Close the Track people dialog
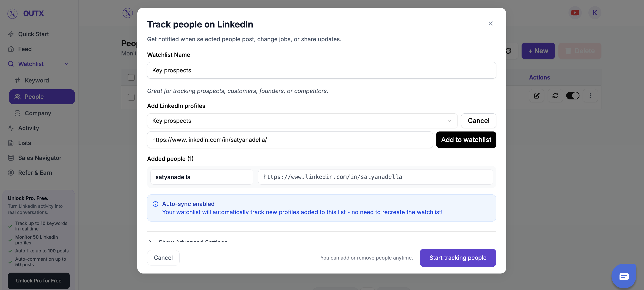 point(490,24)
